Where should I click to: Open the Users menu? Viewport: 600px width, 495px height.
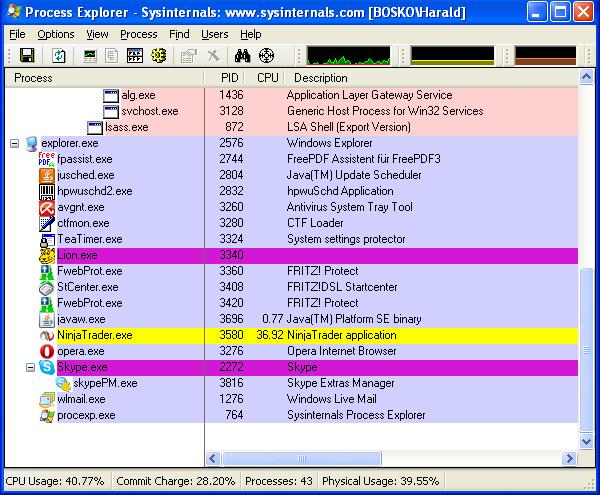tap(215, 34)
